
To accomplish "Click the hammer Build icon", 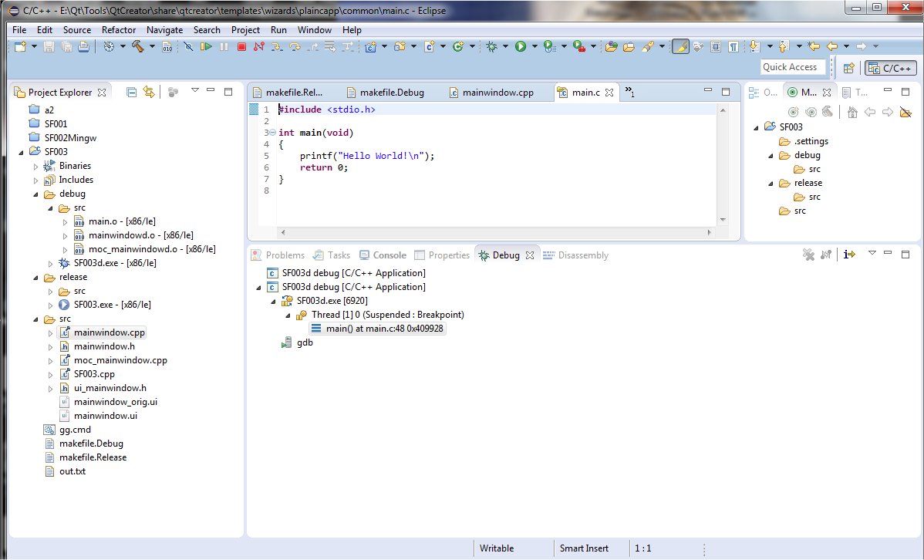I will point(137,47).
